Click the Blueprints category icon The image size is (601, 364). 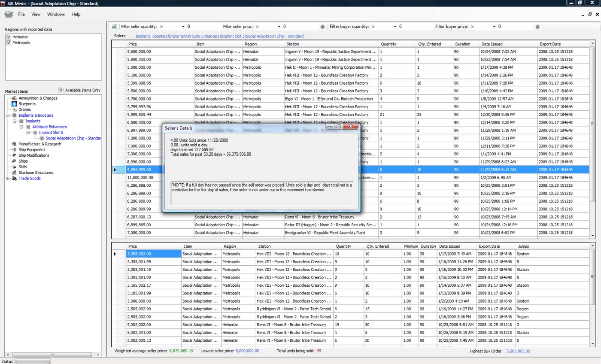point(14,104)
